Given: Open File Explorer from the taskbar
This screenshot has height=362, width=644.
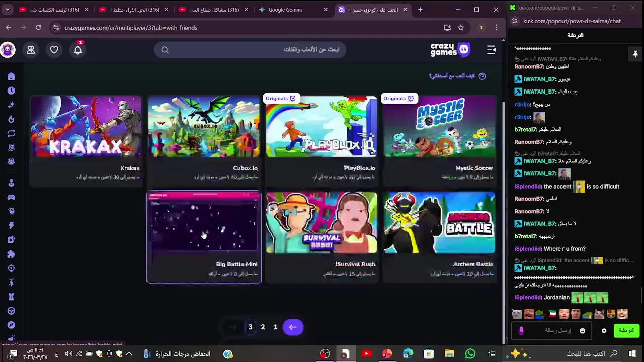Looking at the screenshot, I should click(x=449, y=354).
